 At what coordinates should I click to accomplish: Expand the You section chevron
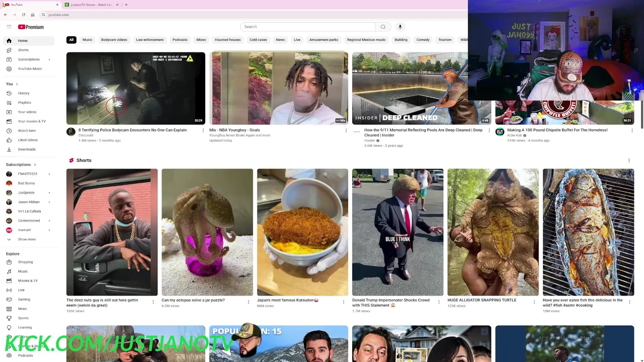point(17,84)
